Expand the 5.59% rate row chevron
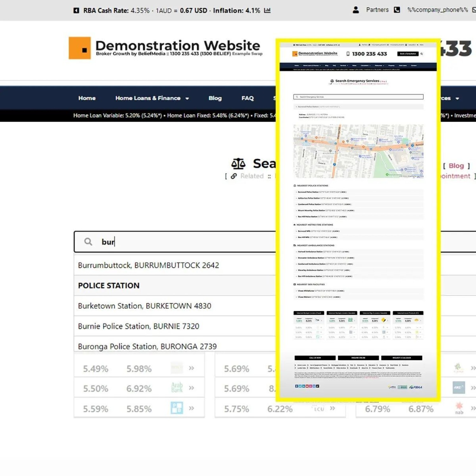 tap(191, 408)
